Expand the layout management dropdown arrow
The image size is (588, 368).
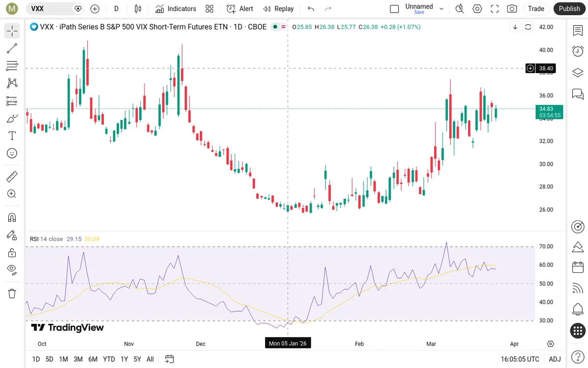pos(441,9)
